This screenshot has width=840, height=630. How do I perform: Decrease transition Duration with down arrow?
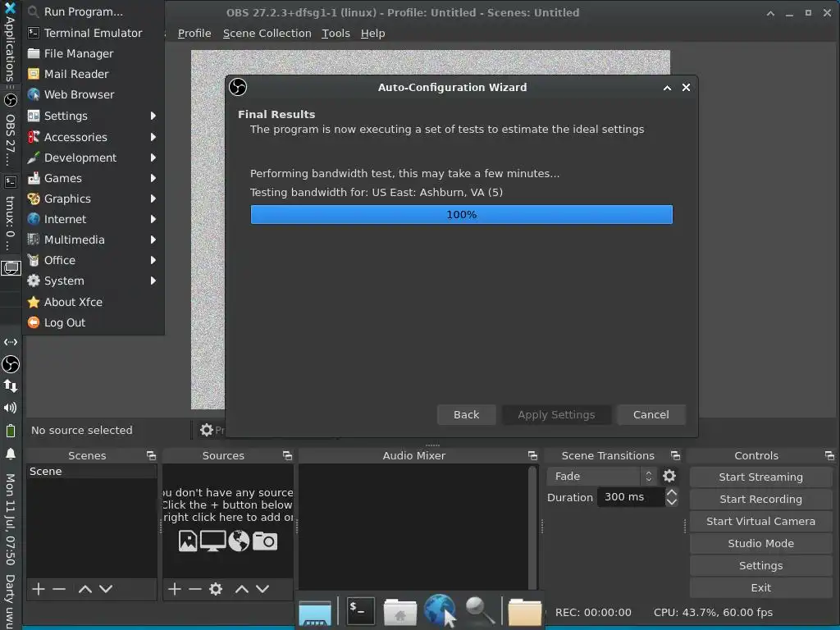[671, 503]
